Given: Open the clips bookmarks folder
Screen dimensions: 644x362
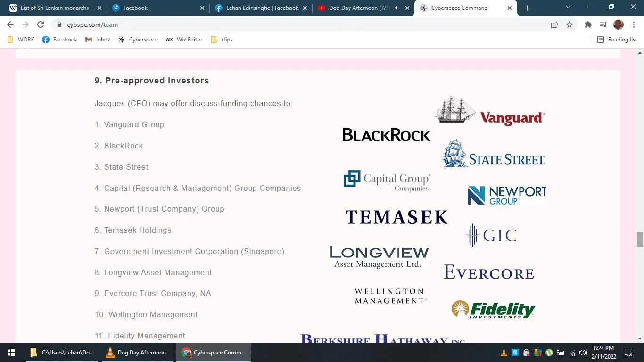Looking at the screenshot, I should [x=222, y=40].
